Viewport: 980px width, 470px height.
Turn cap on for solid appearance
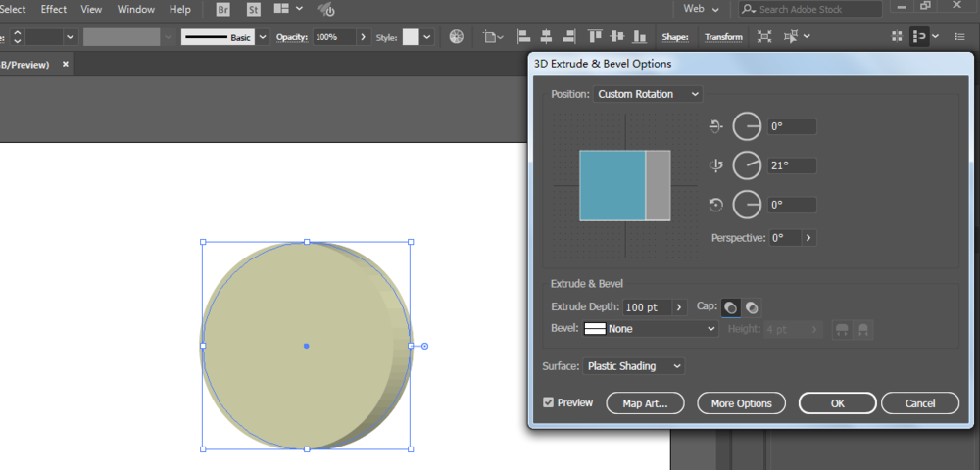point(730,307)
